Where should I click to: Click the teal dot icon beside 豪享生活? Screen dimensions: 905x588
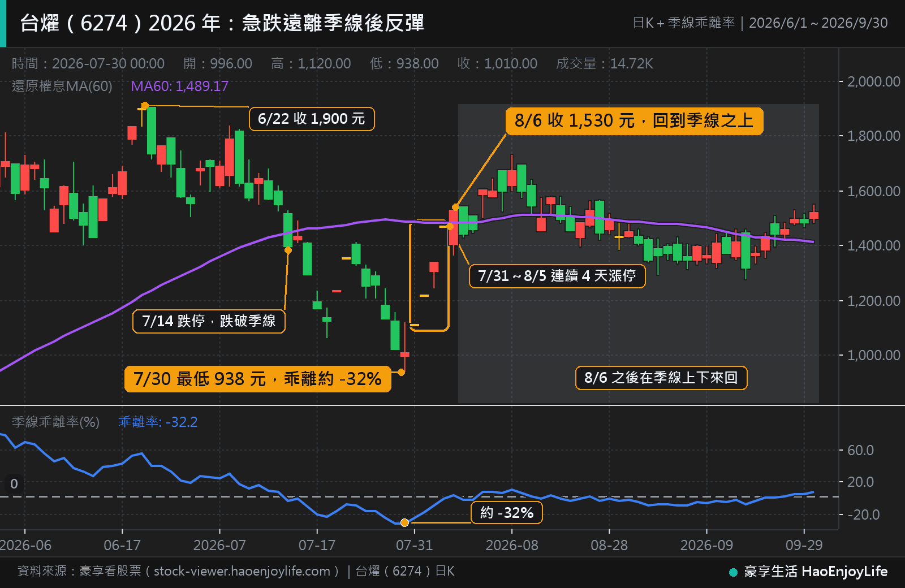click(x=733, y=572)
